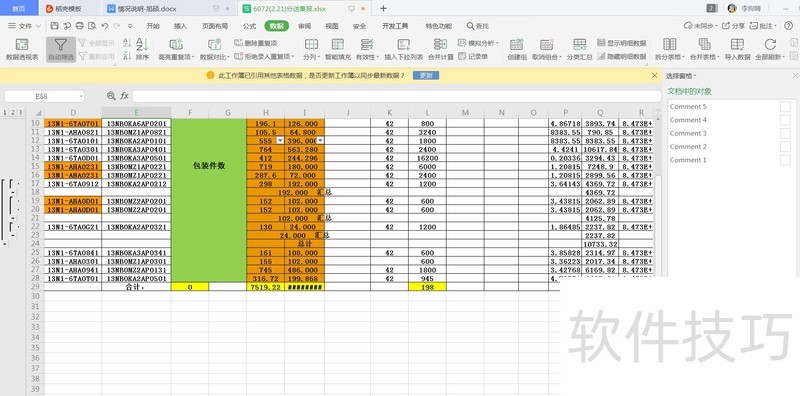Toggle the 自动筛选 auto filter funnel icon
Image resolution: width=800 pixels, height=396 pixels.
coord(61,50)
